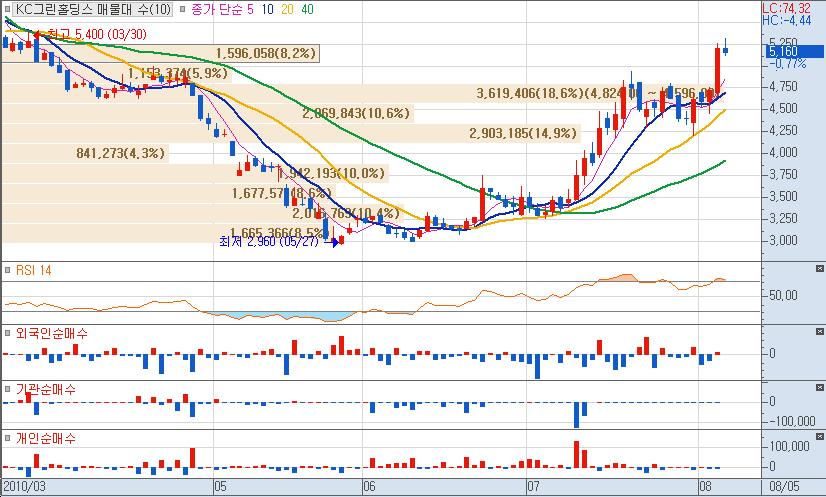Close the 외국인순매수 indicator panel
This screenshot has width=826, height=497.
[819, 332]
